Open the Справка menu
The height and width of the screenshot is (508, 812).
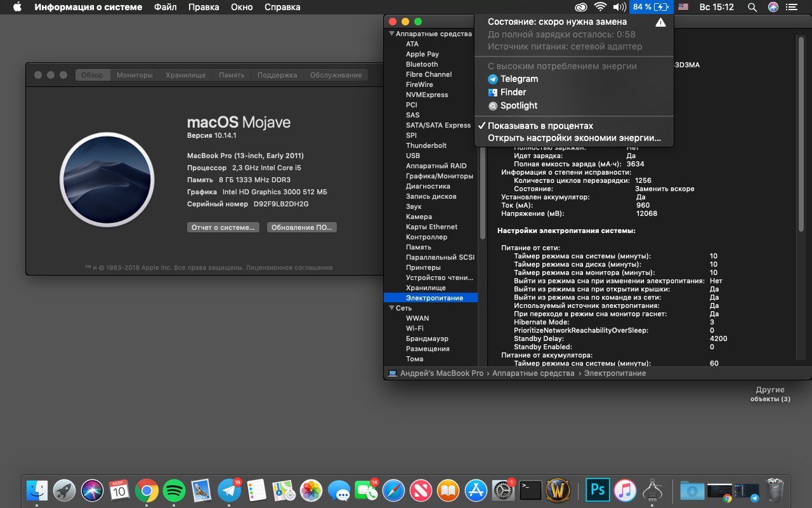[x=282, y=7]
